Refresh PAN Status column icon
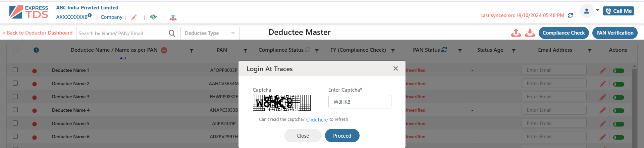 pyautogui.click(x=444, y=50)
